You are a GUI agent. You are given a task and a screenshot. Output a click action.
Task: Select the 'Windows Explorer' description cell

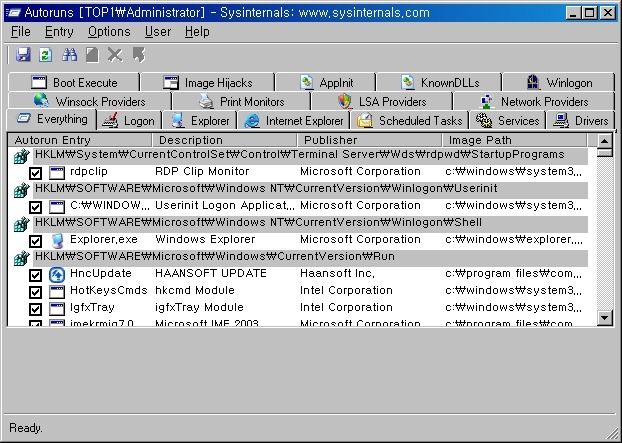coord(205,240)
